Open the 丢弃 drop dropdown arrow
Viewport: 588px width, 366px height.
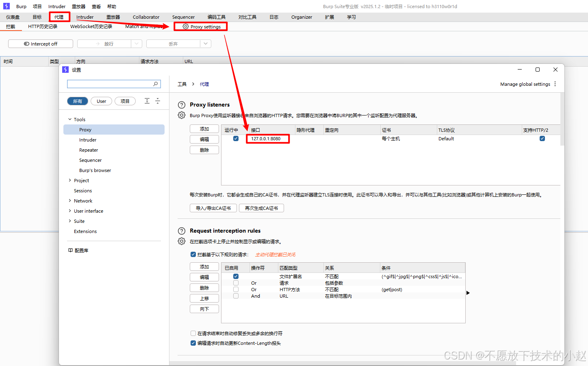(x=206, y=44)
